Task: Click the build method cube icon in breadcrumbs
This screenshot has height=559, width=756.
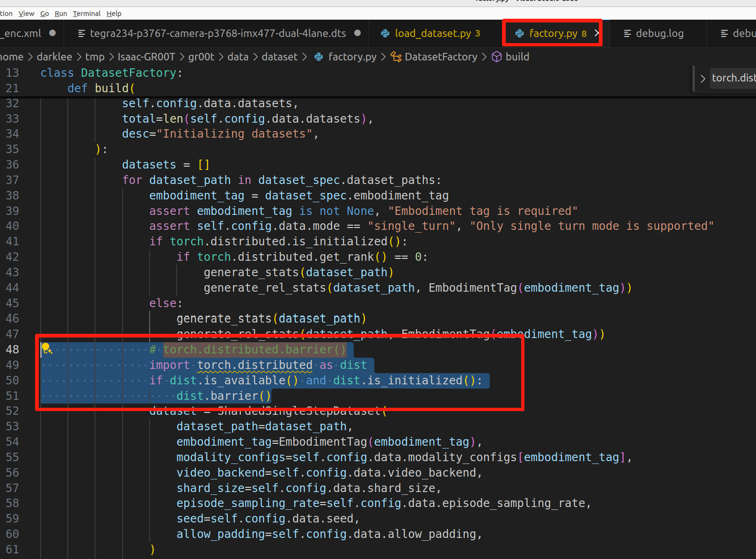Action: 496,57
